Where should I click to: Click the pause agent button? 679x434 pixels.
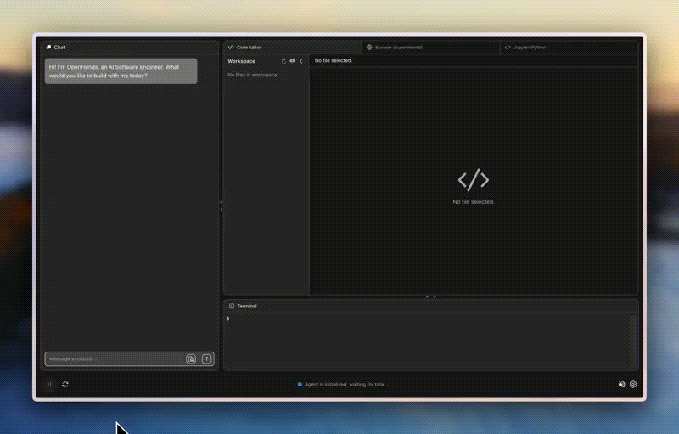(x=50, y=384)
